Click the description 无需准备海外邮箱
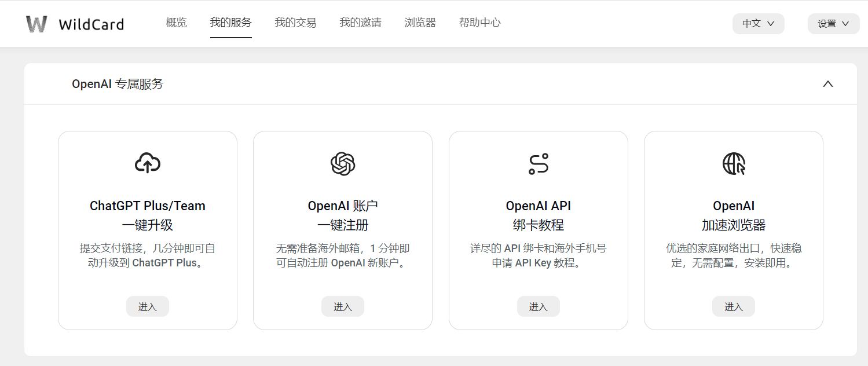The image size is (868, 366). click(343, 256)
